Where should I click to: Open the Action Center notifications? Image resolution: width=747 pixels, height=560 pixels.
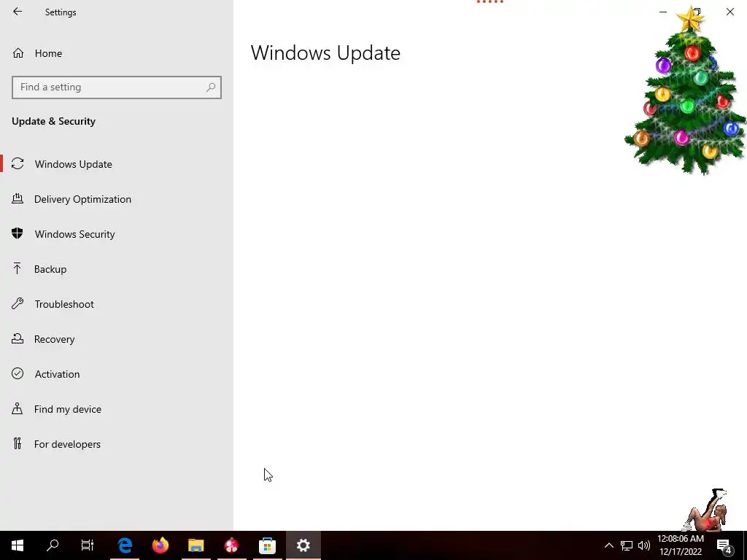724,545
